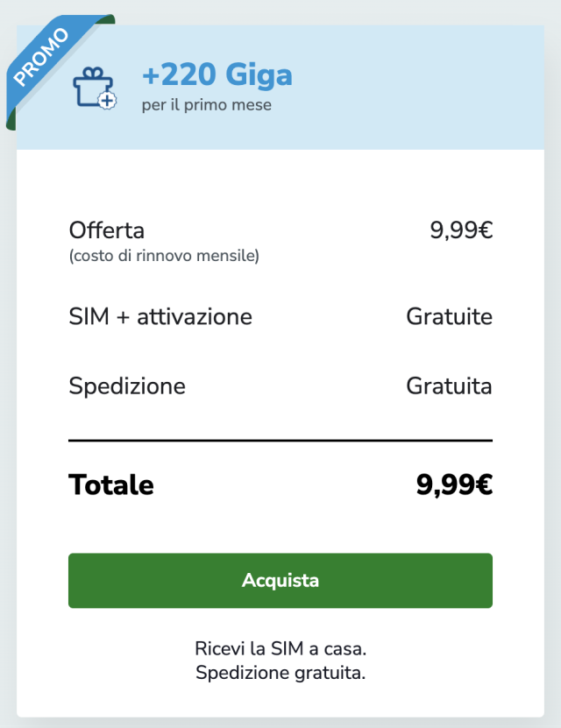Click the bold 9,99€ total amount
Screen dimensions: 561x728
click(x=453, y=484)
